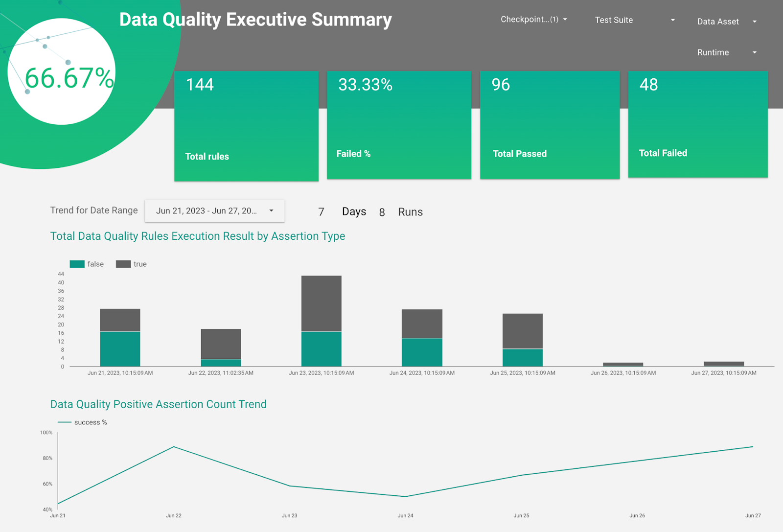Click the Data Quality Positive Assertion Count Trend heading
This screenshot has width=783, height=532.
pos(159,404)
